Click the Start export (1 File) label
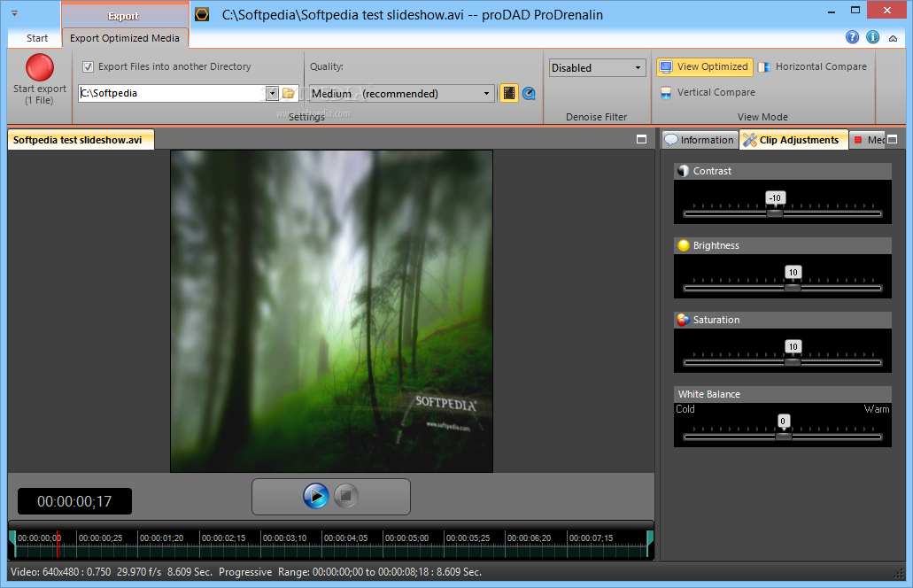This screenshot has height=588, width=913. (x=40, y=95)
